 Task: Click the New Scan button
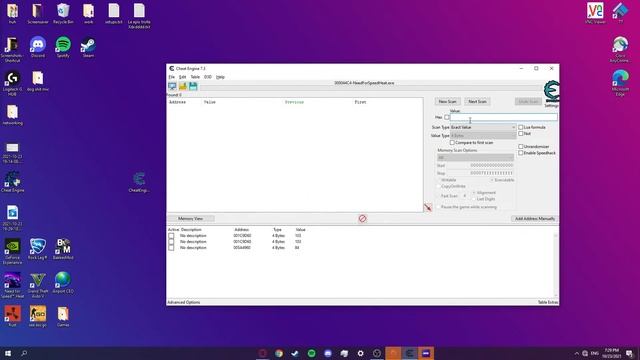point(447,101)
